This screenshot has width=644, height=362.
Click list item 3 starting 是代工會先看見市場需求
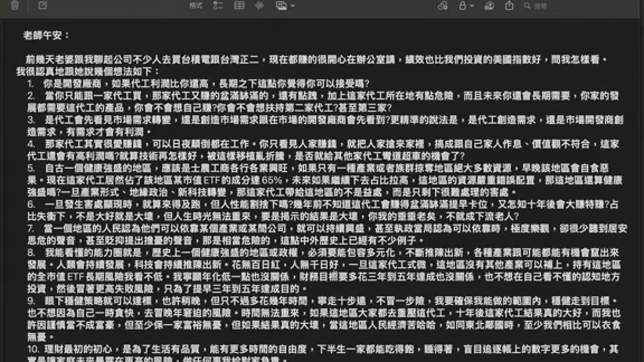point(326,126)
